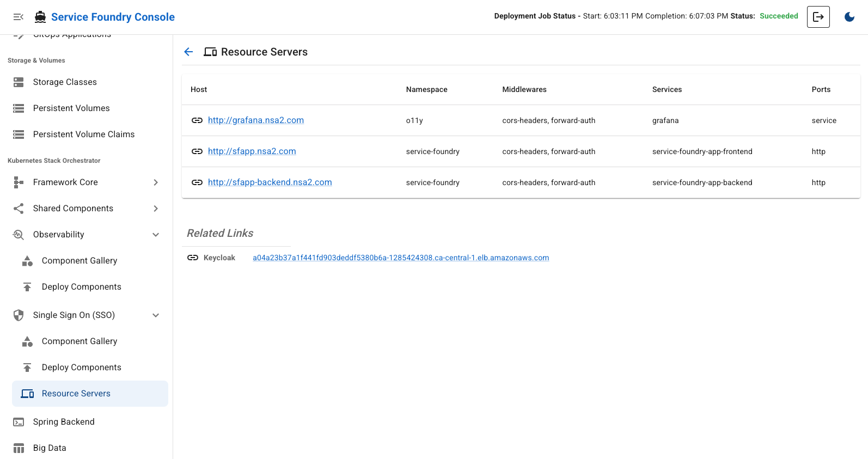The image size is (868, 459).
Task: Click the Single Sign On shield icon
Action: 19,315
